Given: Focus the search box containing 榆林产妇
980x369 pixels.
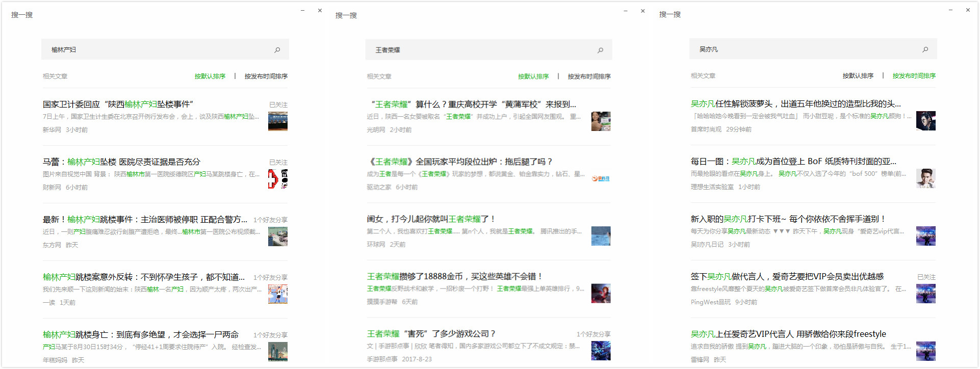Looking at the screenshot, I should coord(165,49).
